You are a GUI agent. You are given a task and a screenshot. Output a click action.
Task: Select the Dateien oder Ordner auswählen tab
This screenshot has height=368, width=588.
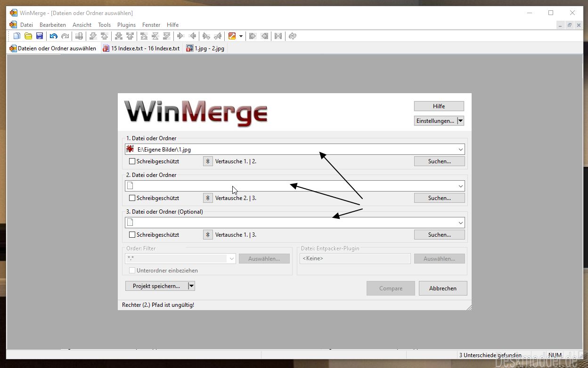tap(53, 48)
